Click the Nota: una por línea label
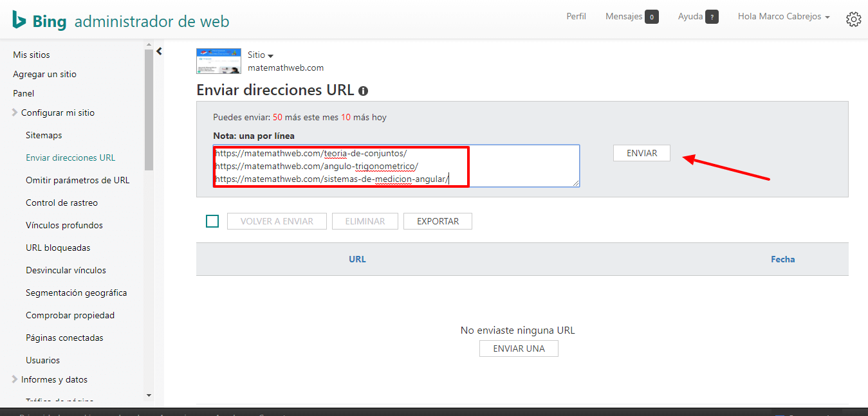868x416 pixels. coord(254,136)
